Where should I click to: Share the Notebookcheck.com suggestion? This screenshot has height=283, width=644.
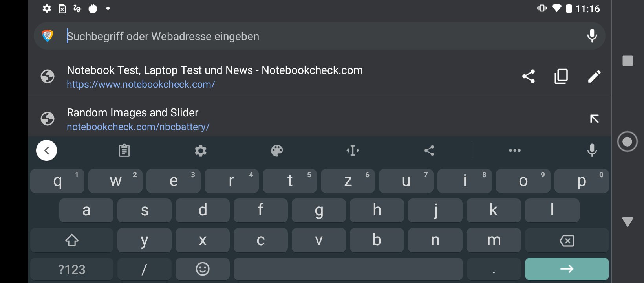(529, 76)
